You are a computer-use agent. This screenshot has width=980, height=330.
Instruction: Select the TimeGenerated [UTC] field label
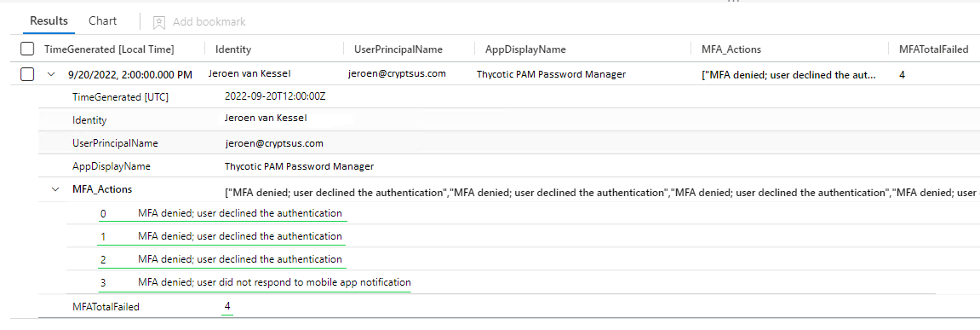tap(121, 97)
